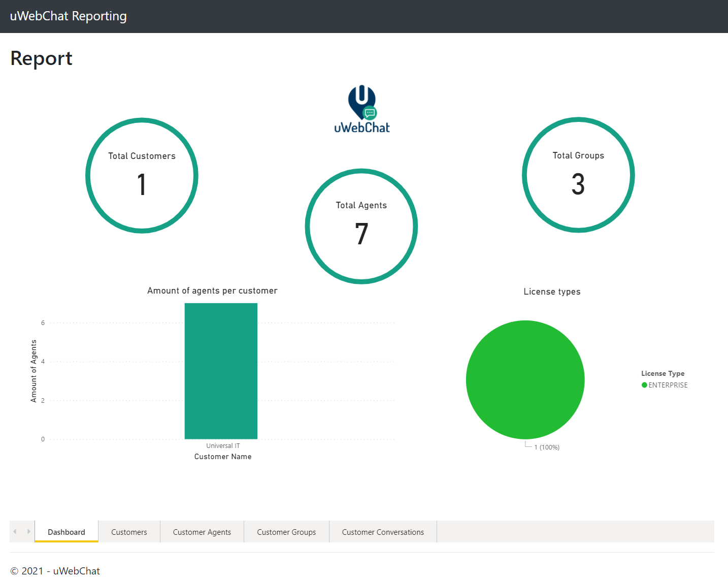Click the green ENTERPRISE legend dot
This screenshot has height=579, width=728.
tap(644, 385)
